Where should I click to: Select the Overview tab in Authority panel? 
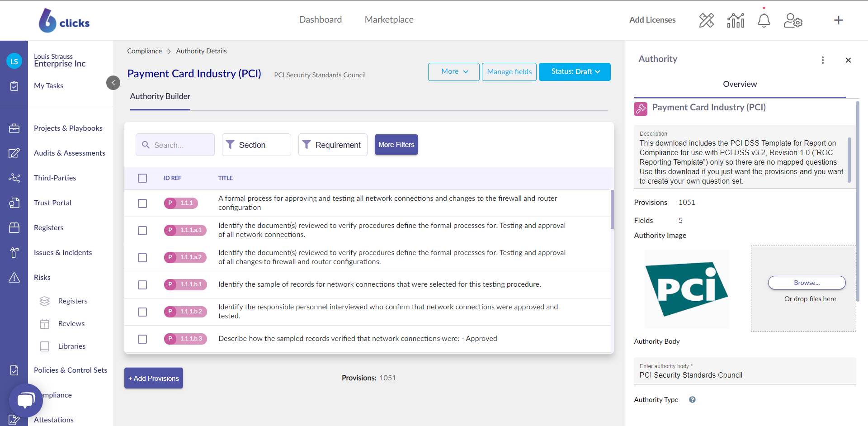(740, 84)
